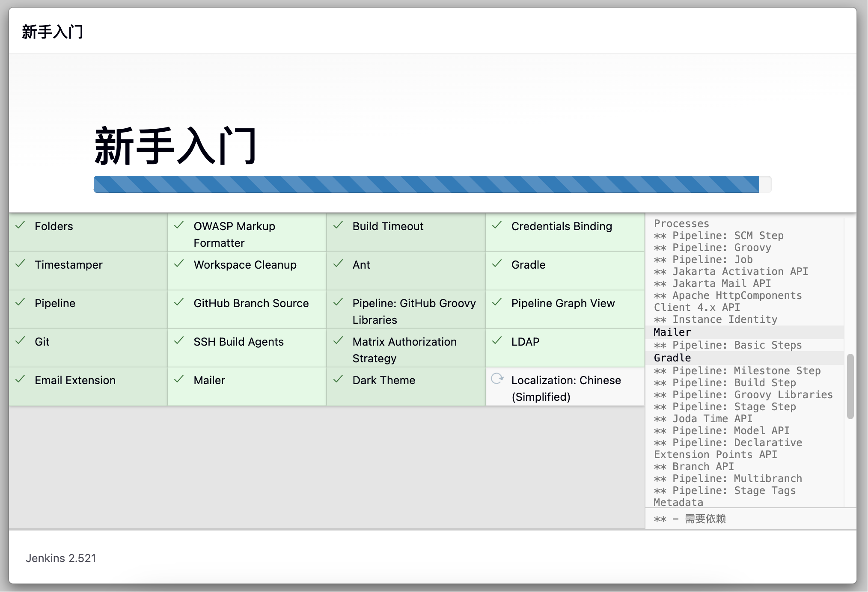Screen dimensions: 868x592
Task: Click the spinning loader icon for Localization Chinese
Action: [x=497, y=379]
